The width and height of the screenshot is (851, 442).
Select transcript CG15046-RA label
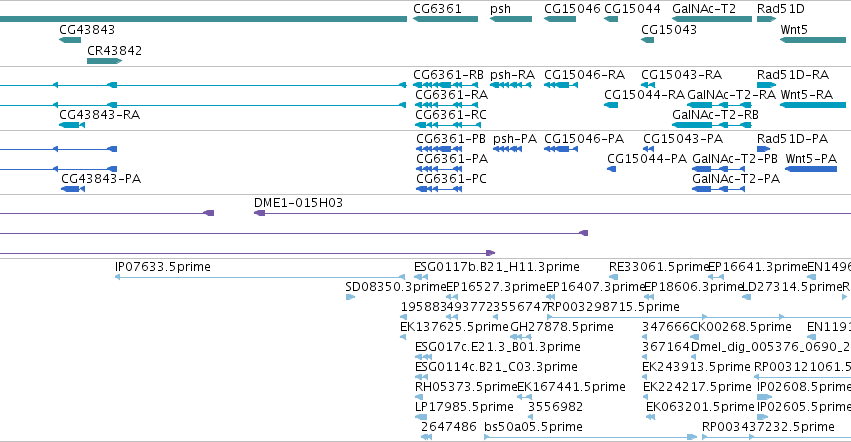pyautogui.click(x=585, y=74)
